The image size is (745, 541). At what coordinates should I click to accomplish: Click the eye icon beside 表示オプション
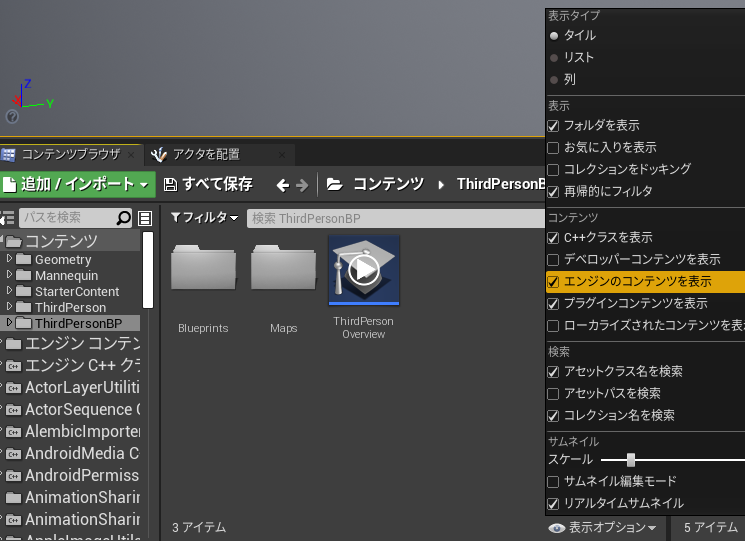pyautogui.click(x=556, y=528)
